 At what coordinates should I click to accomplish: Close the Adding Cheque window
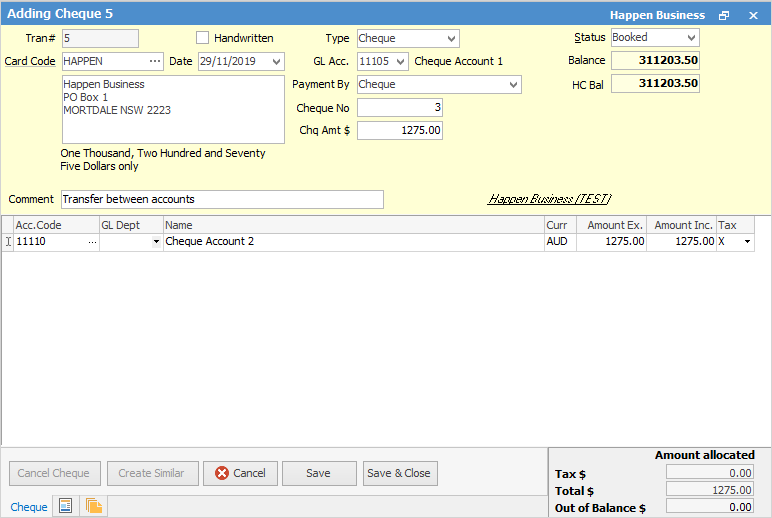[x=753, y=16]
